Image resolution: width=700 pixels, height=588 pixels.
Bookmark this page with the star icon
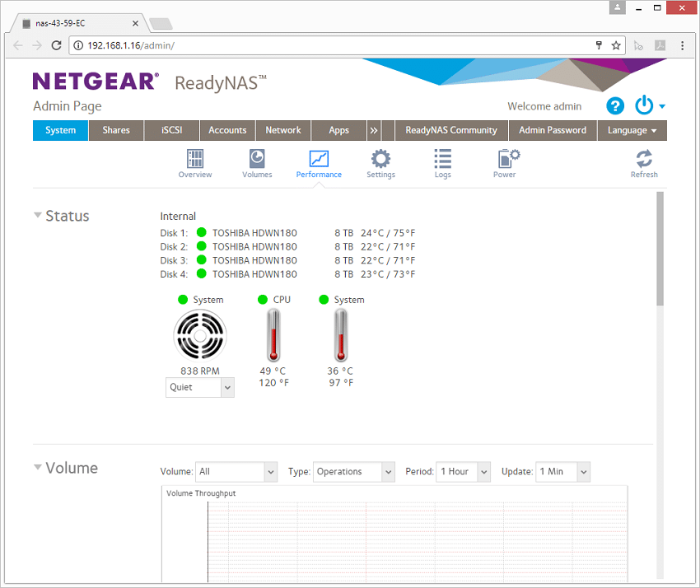pyautogui.click(x=616, y=45)
